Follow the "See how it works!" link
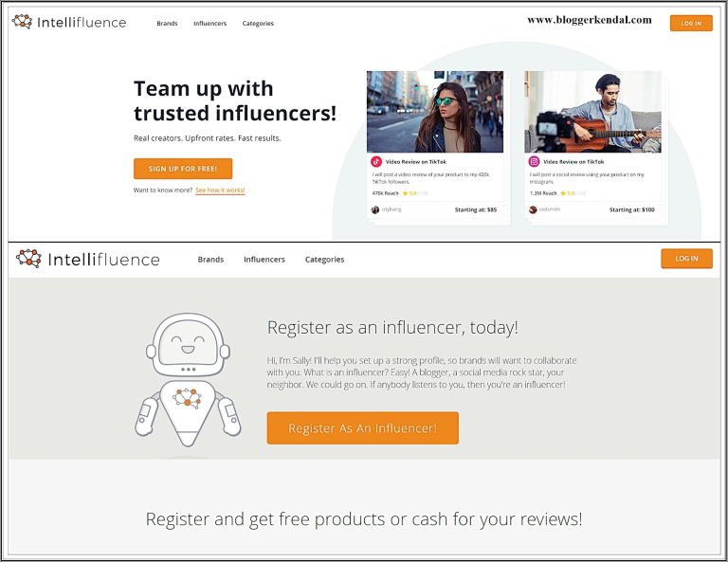This screenshot has width=728, height=562. (220, 190)
